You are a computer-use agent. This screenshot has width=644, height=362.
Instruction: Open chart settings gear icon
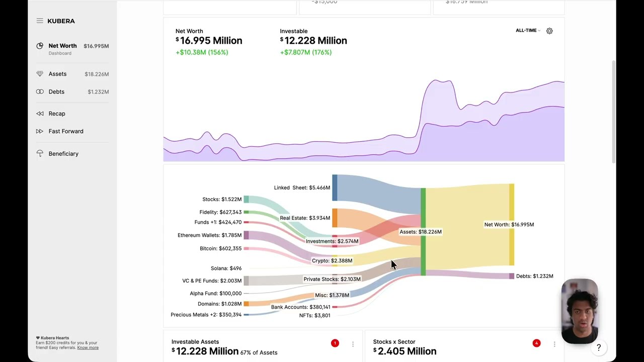point(549,31)
